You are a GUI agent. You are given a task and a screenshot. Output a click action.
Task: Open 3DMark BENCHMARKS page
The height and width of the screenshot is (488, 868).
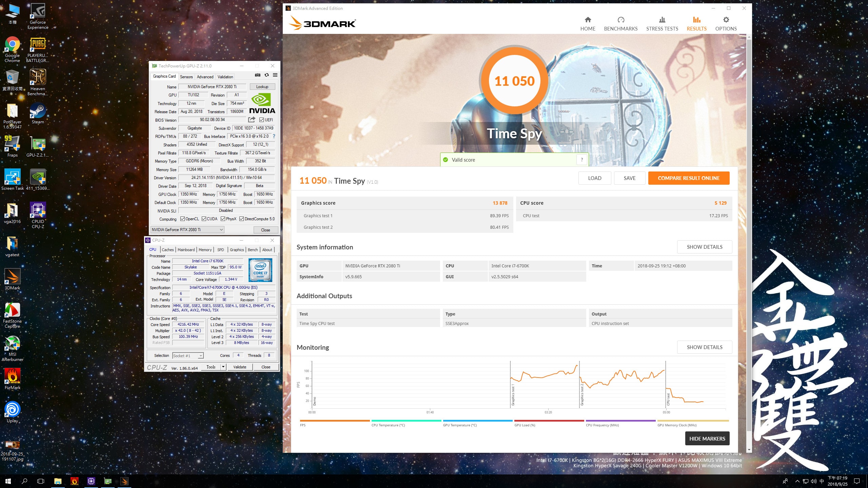pyautogui.click(x=620, y=24)
